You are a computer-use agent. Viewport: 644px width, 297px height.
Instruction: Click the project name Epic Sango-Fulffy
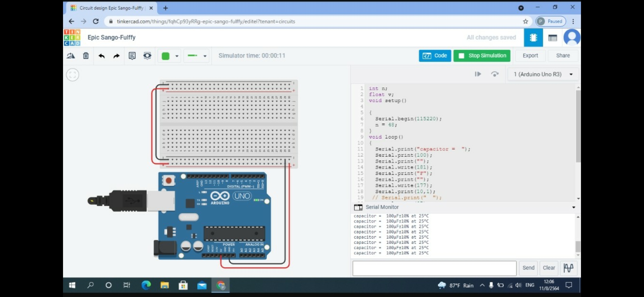click(x=111, y=37)
